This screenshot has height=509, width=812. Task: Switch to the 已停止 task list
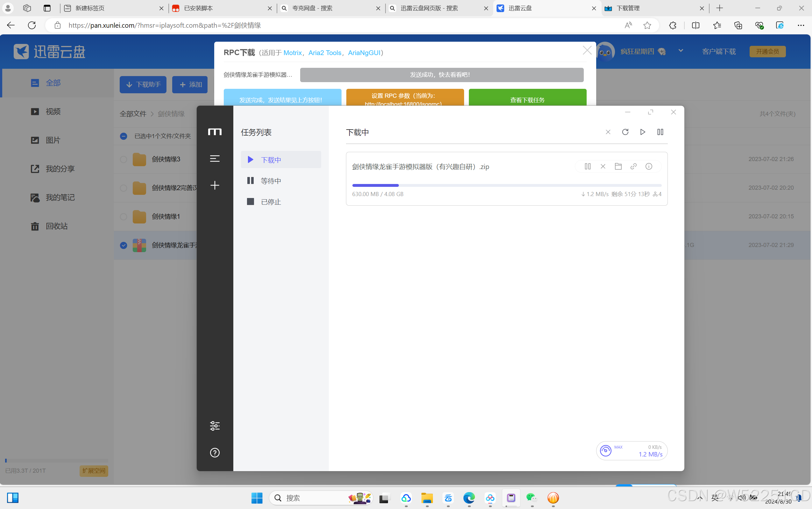click(271, 201)
